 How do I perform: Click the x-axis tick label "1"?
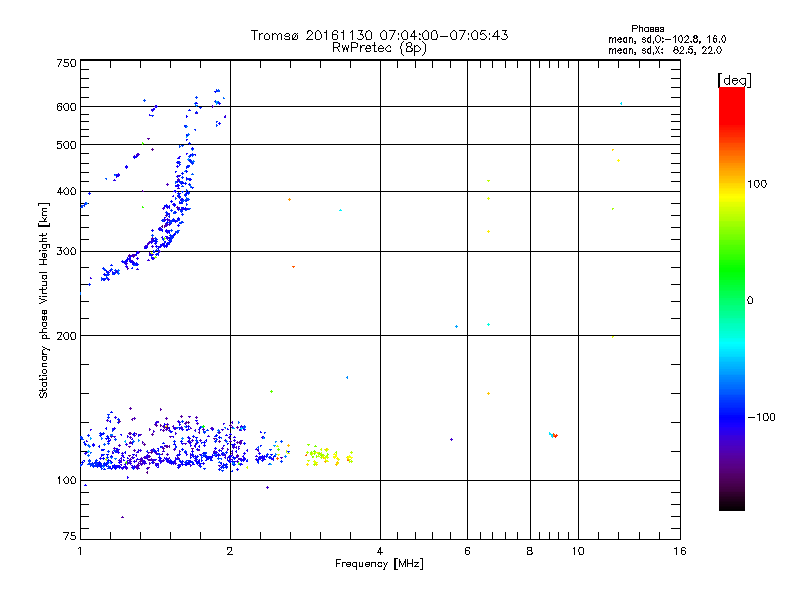[80, 551]
